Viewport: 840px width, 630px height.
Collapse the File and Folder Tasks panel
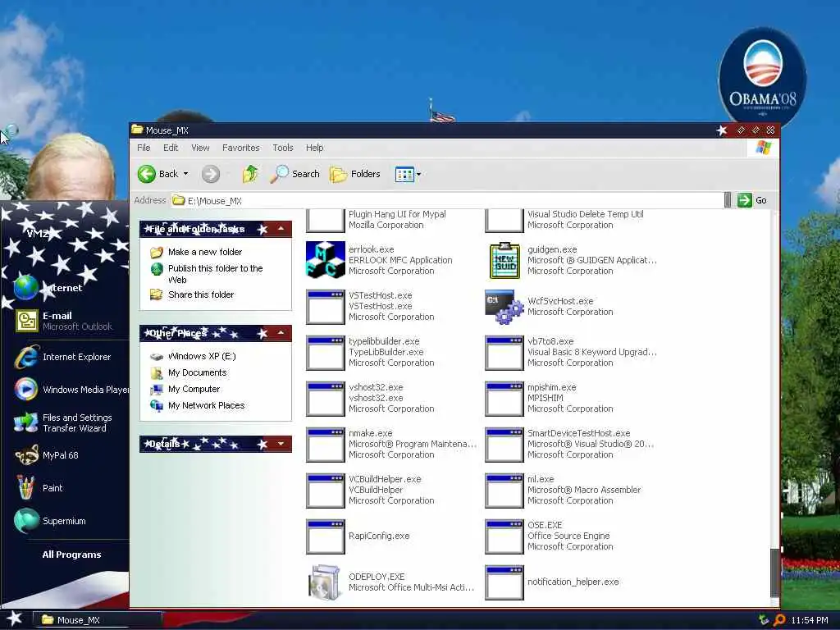tap(281, 229)
